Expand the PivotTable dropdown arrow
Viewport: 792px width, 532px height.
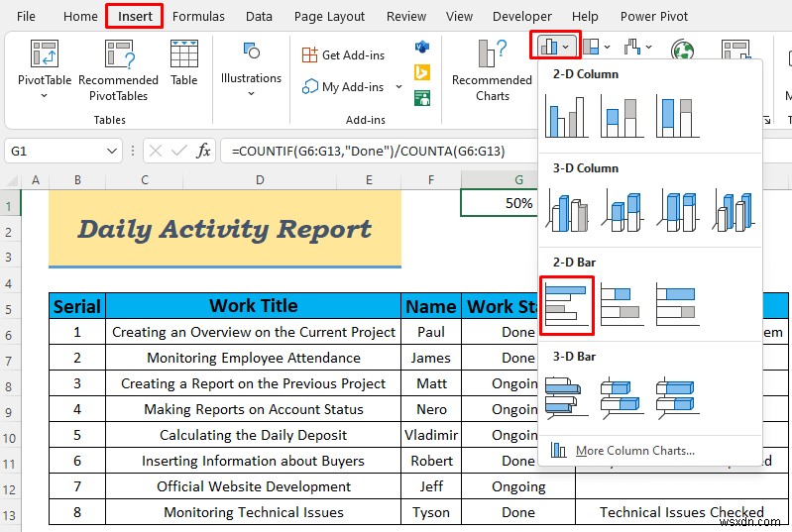(44, 95)
